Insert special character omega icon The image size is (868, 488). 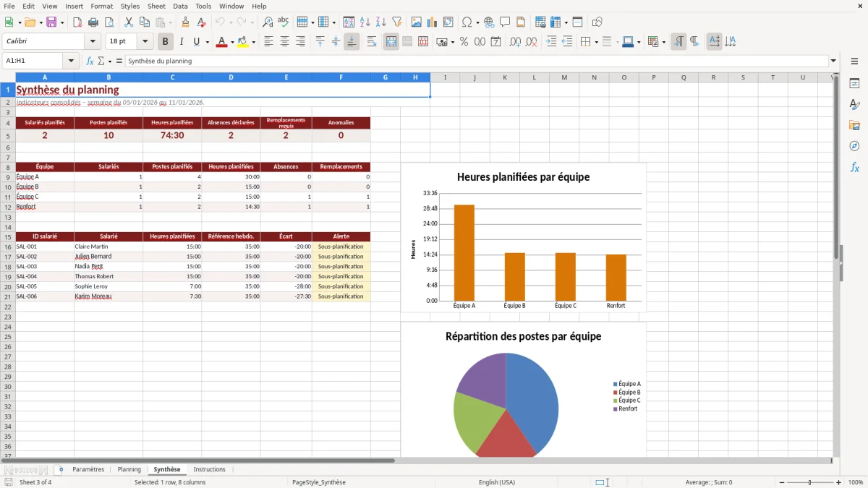tap(467, 22)
